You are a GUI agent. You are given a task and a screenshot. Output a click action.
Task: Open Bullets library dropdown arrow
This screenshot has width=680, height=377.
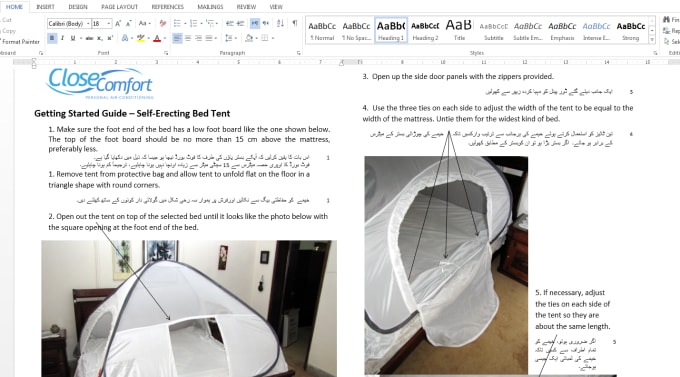click(x=185, y=23)
